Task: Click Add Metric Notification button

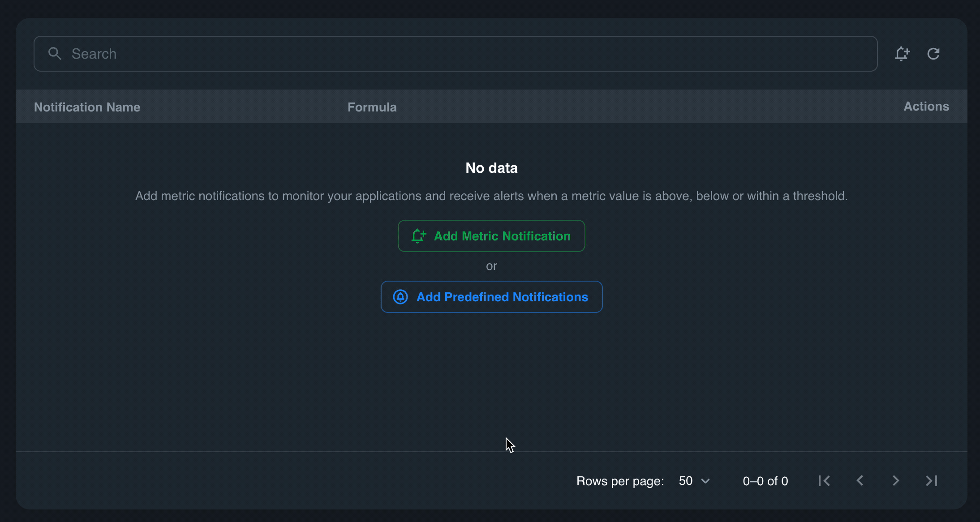Action: tap(491, 236)
